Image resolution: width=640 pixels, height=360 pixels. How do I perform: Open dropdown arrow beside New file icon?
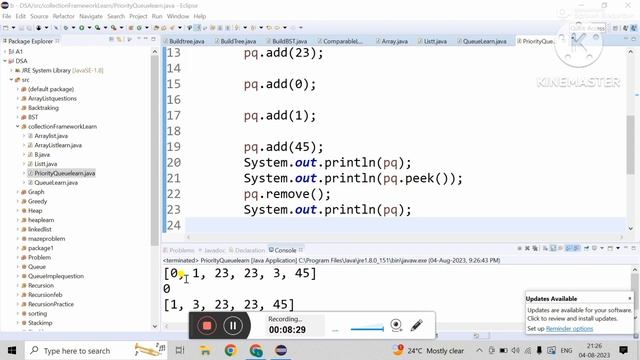click(13, 28)
